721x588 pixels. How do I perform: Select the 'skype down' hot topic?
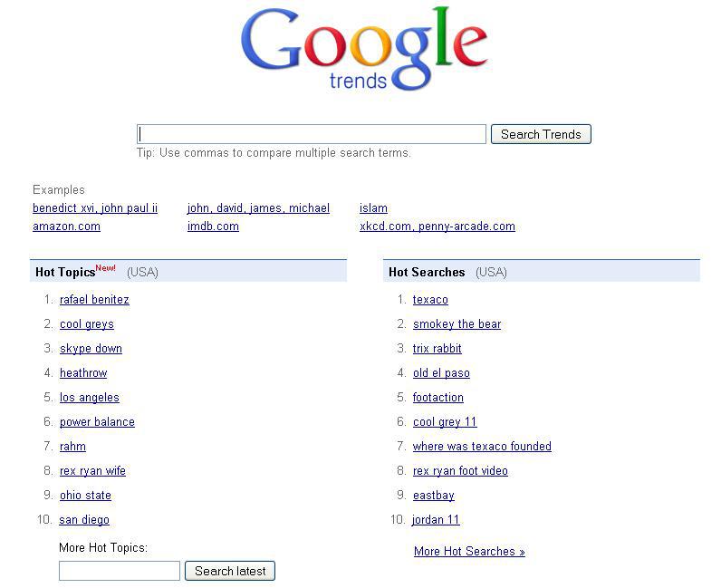(91, 349)
